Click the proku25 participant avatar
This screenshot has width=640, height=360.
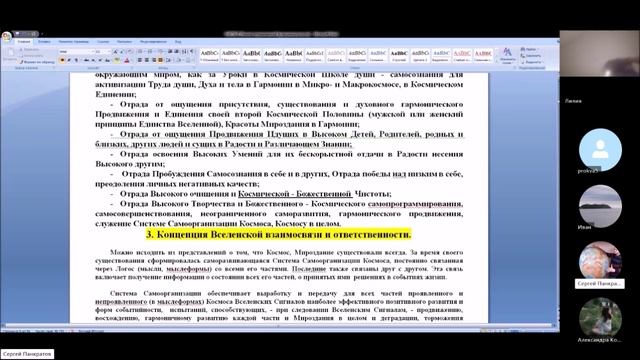coord(600,150)
